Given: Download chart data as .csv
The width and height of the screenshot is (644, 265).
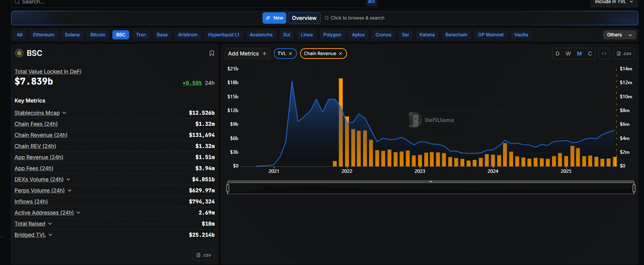Looking at the screenshot, I should pos(624,54).
